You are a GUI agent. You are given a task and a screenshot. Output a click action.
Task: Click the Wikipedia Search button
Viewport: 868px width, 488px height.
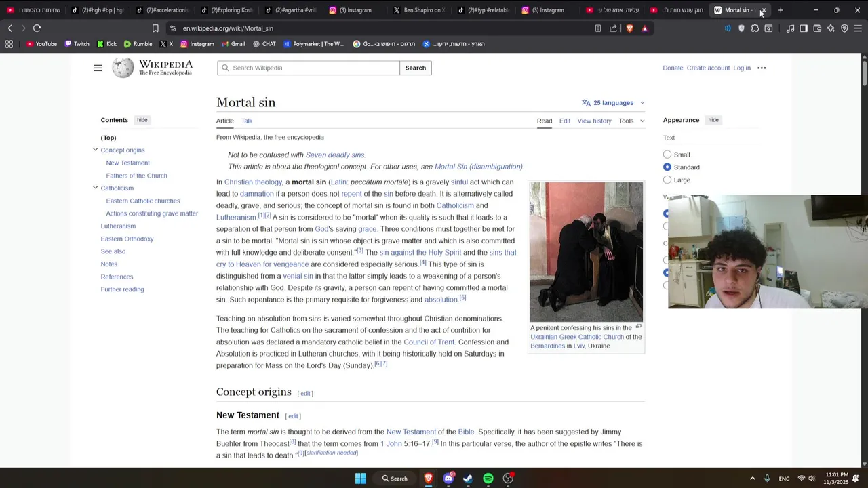point(416,68)
